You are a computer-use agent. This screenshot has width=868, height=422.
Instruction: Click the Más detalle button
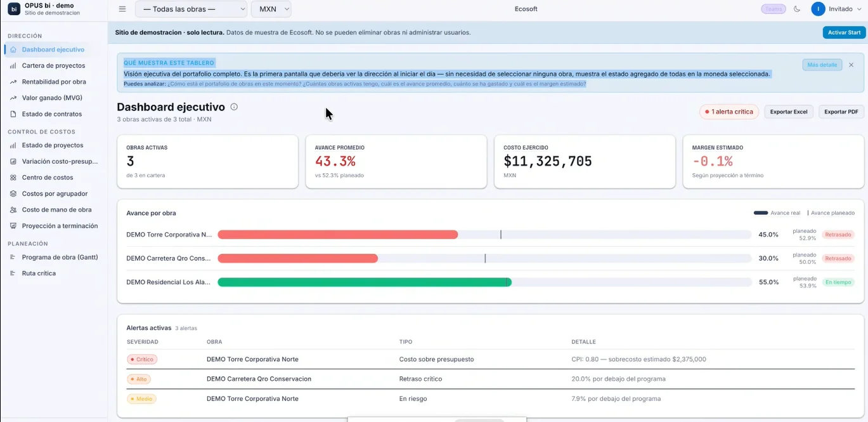click(822, 65)
